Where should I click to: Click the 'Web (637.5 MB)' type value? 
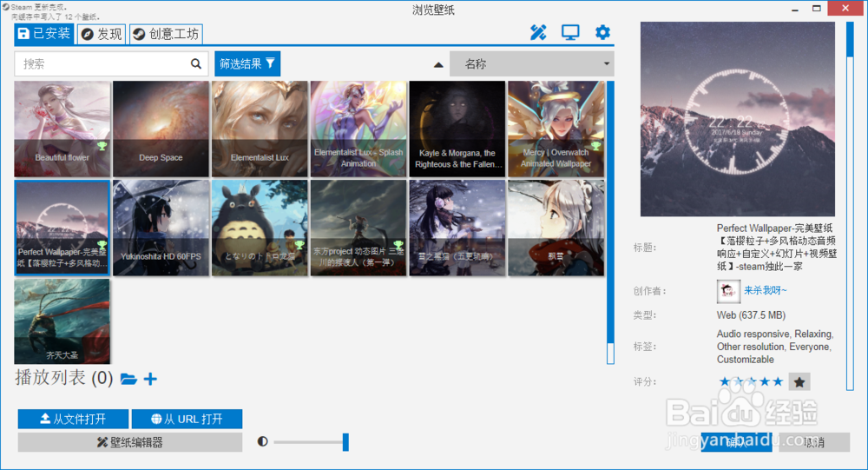point(751,314)
